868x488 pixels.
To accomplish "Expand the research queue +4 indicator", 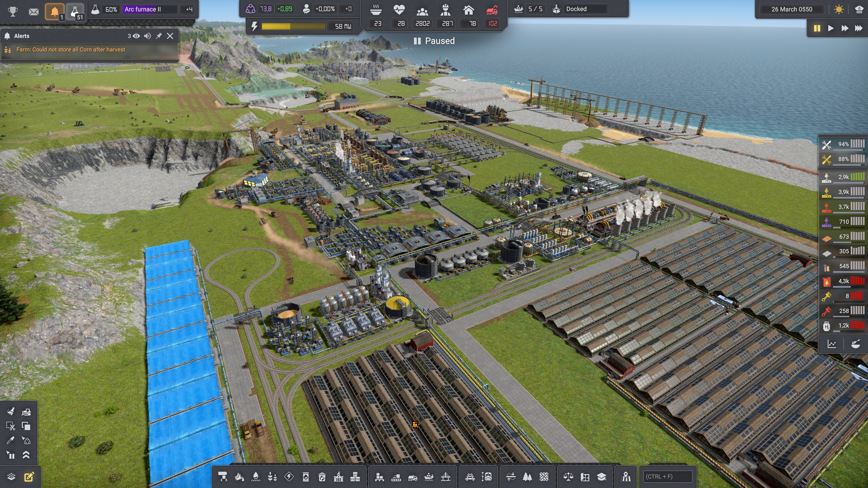I will click(189, 9).
